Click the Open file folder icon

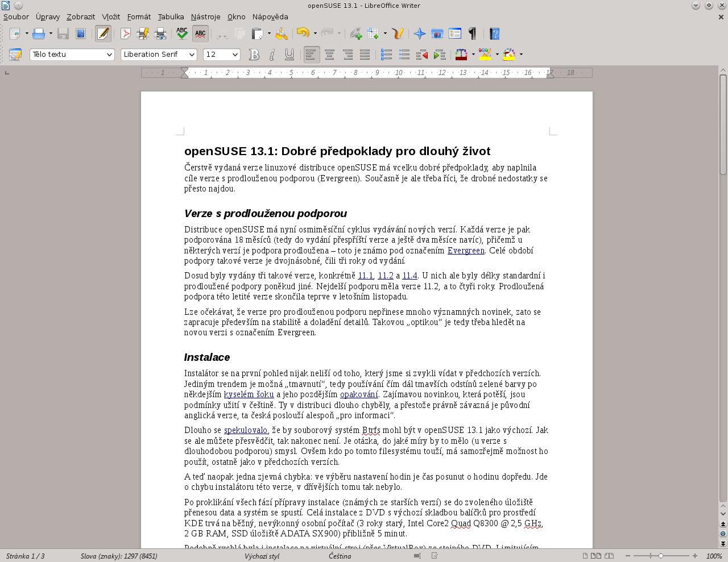point(39,34)
